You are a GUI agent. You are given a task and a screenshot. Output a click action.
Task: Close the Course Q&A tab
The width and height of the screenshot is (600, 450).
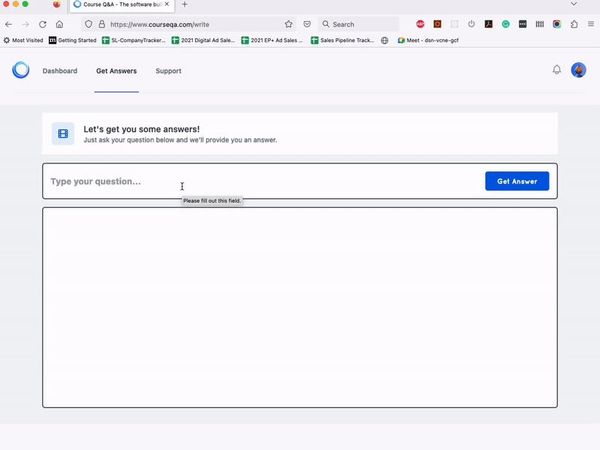pos(167,4)
